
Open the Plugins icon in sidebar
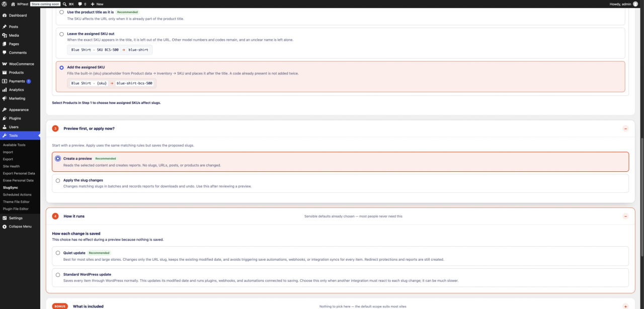click(5, 118)
